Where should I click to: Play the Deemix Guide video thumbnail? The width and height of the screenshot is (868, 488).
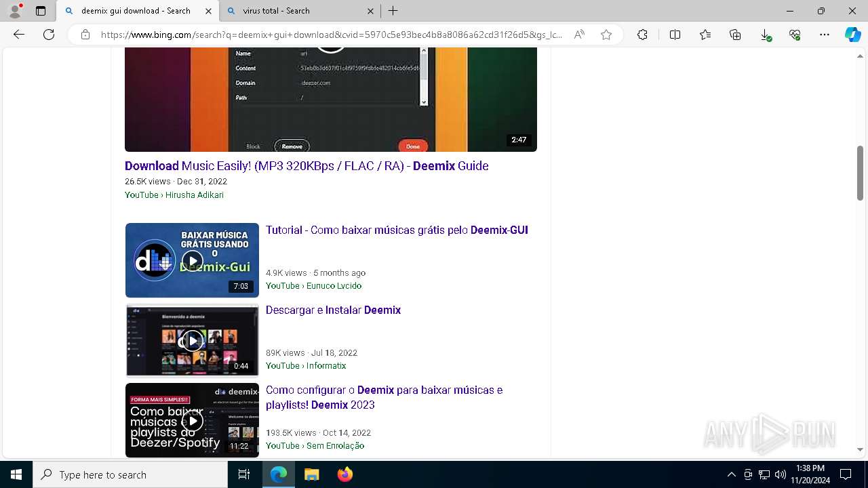331,100
